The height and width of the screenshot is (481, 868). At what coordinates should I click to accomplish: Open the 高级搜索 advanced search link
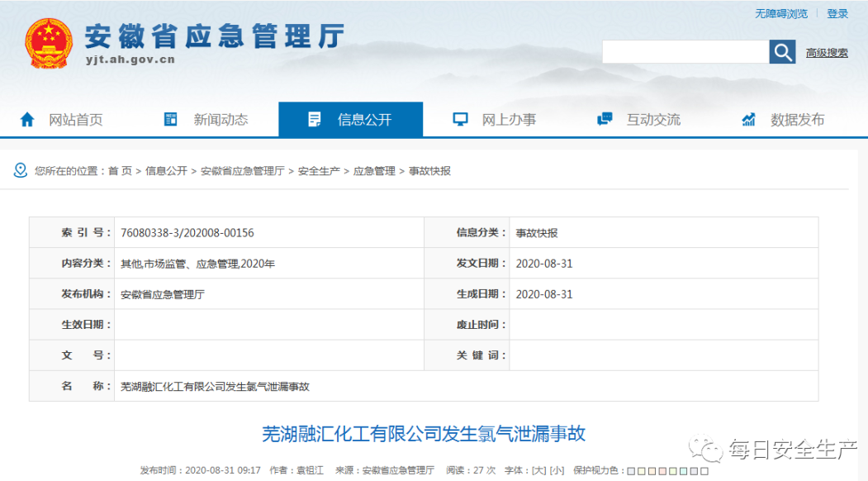click(827, 53)
